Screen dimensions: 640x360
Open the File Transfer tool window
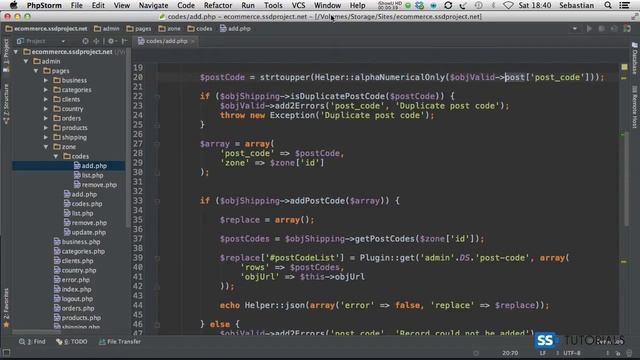(120, 342)
